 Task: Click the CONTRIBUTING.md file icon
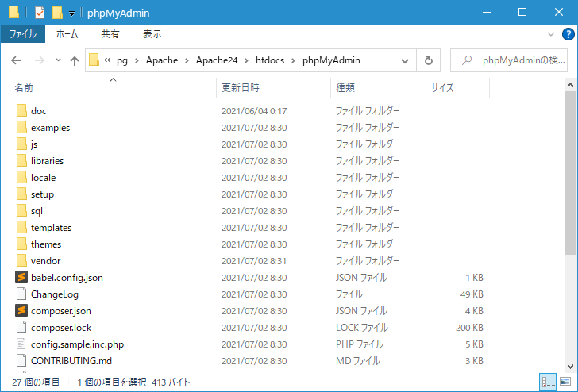(x=21, y=360)
